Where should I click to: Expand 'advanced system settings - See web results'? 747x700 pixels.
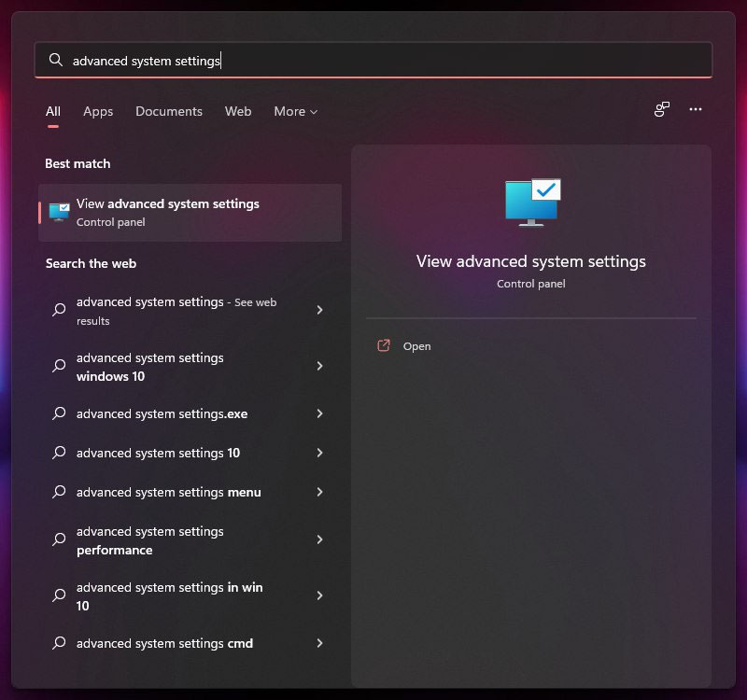[319, 311]
